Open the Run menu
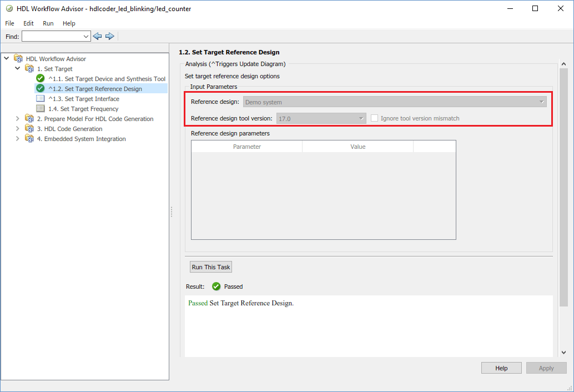The image size is (574, 392). (48, 23)
